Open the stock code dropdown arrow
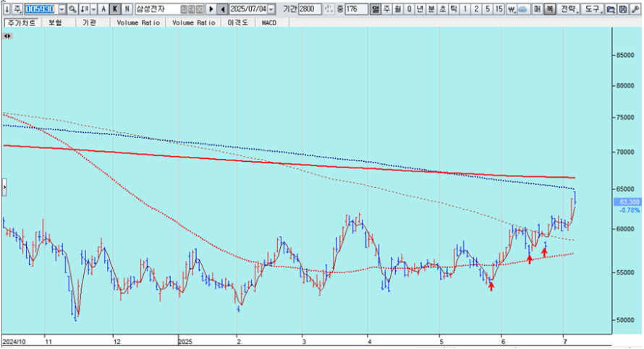The height and width of the screenshot is (349, 644). (61, 9)
